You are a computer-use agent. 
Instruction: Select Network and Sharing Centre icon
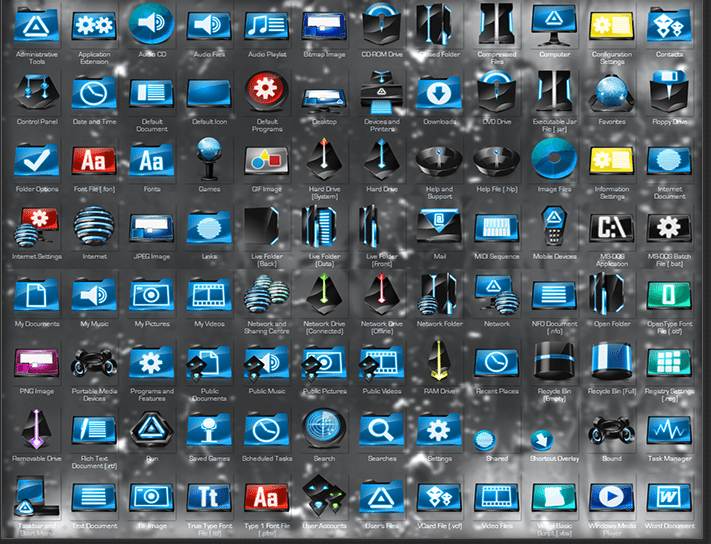[267, 295]
